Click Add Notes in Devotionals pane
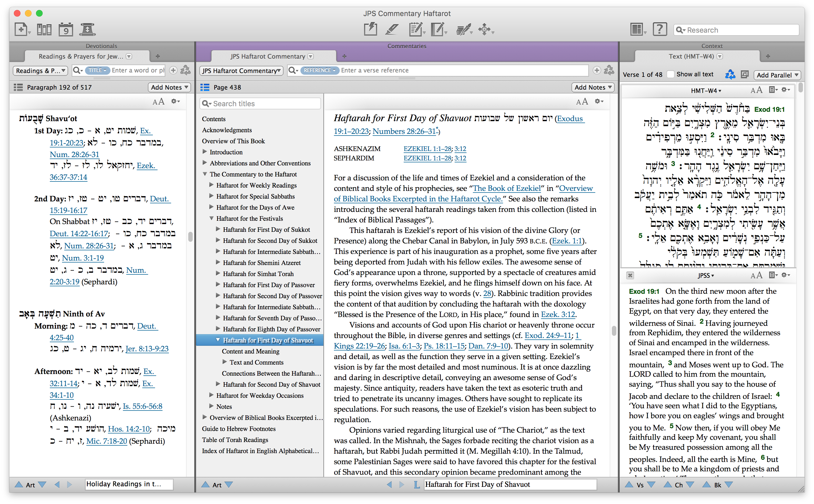 click(169, 87)
